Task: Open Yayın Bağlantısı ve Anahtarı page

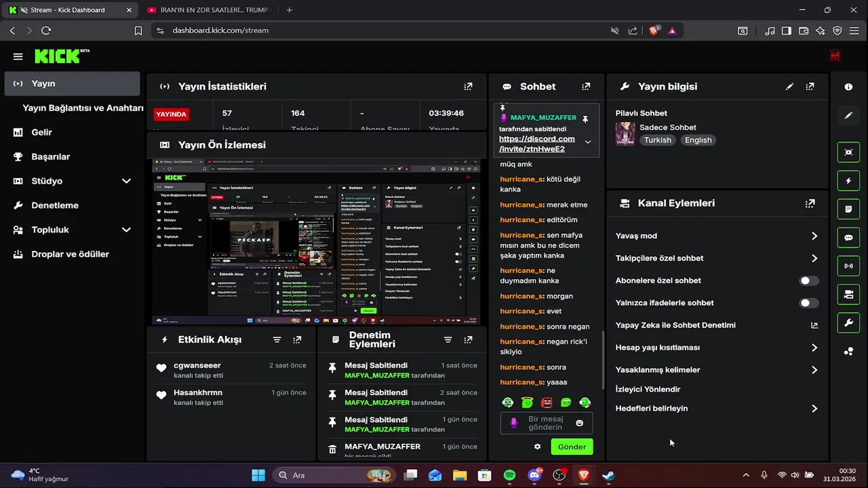Action: pos(83,108)
